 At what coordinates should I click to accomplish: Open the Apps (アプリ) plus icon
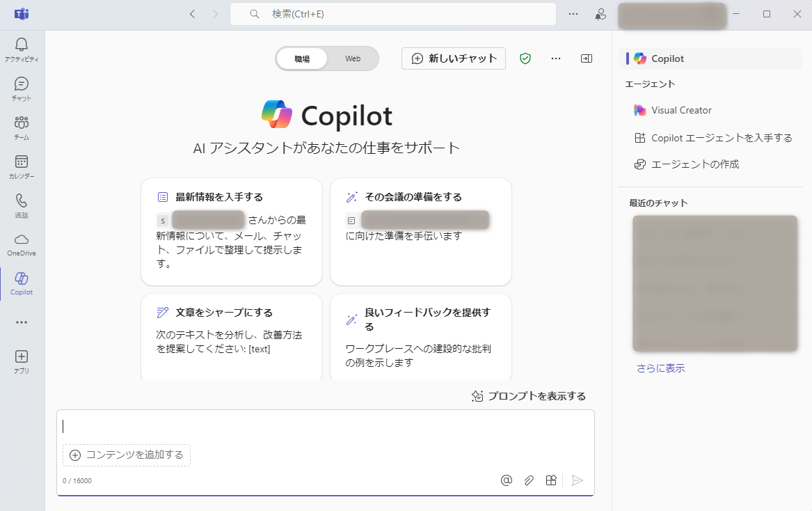(22, 356)
